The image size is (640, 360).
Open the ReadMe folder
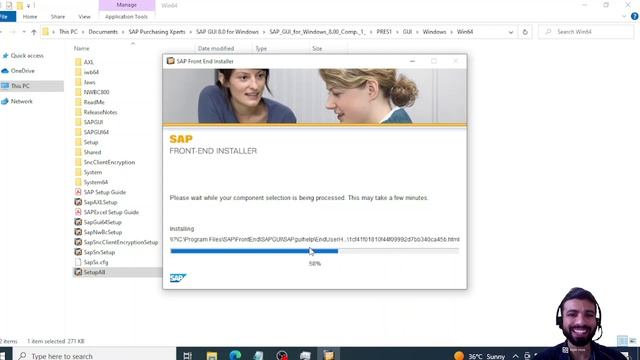tap(94, 102)
